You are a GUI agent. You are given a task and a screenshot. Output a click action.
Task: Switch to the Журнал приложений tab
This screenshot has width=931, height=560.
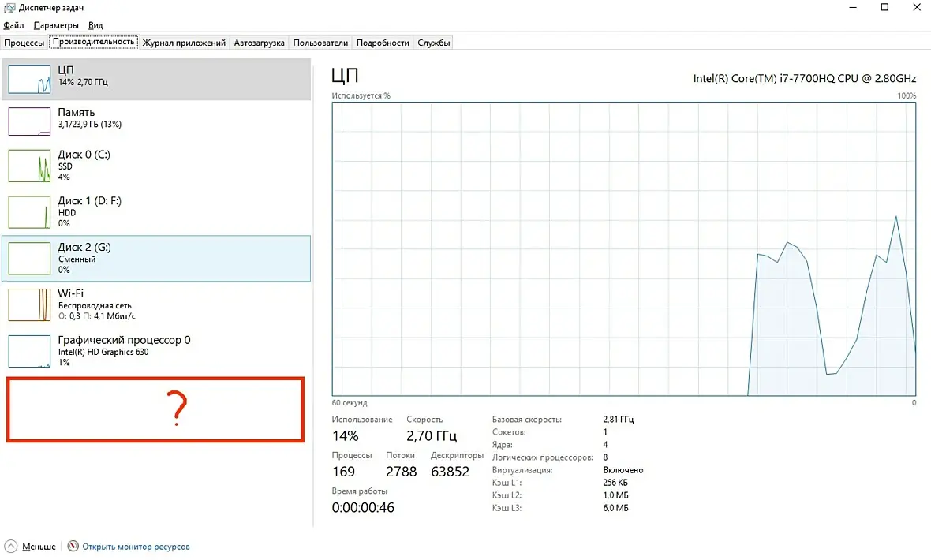(184, 43)
